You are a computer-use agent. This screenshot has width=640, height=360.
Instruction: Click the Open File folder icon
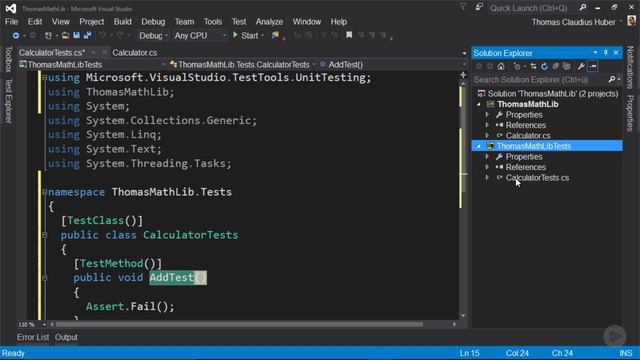pyautogui.click(x=65, y=36)
